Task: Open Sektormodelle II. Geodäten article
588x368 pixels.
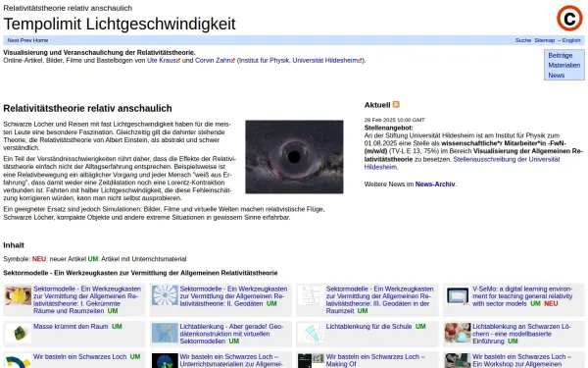Action: (x=233, y=296)
